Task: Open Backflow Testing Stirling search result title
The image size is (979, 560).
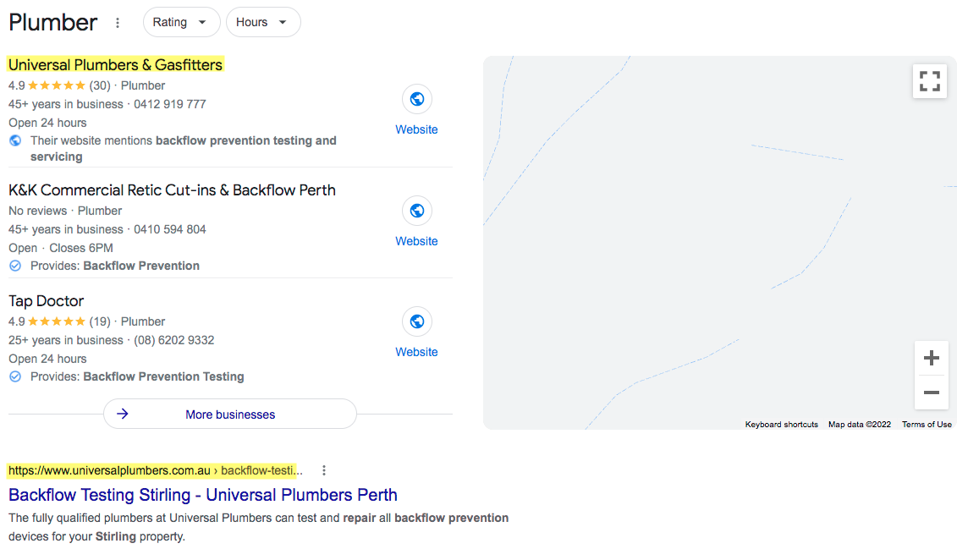Action: 203,495
